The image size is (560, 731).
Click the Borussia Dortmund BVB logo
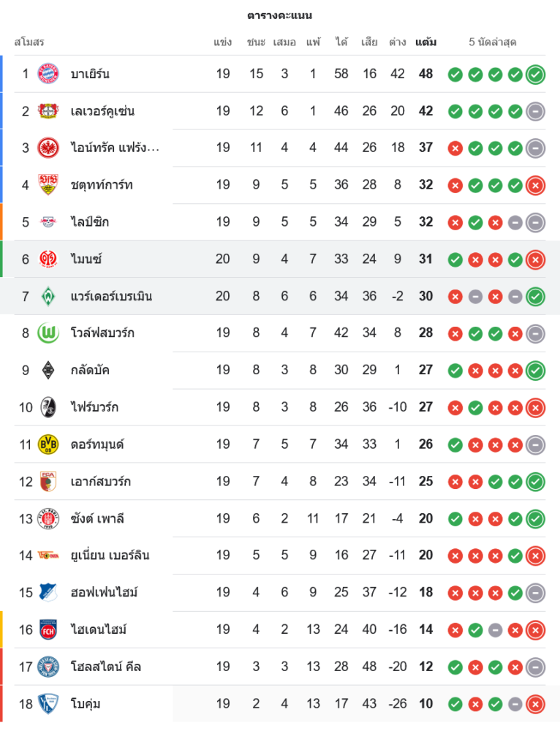(48, 444)
